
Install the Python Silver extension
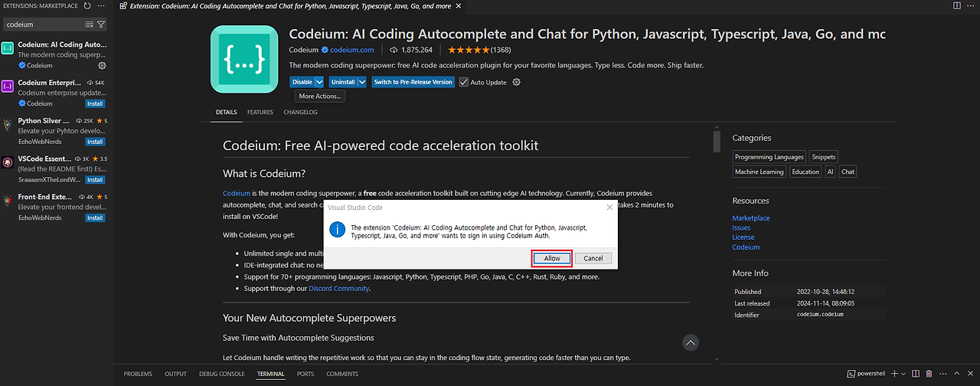point(95,142)
